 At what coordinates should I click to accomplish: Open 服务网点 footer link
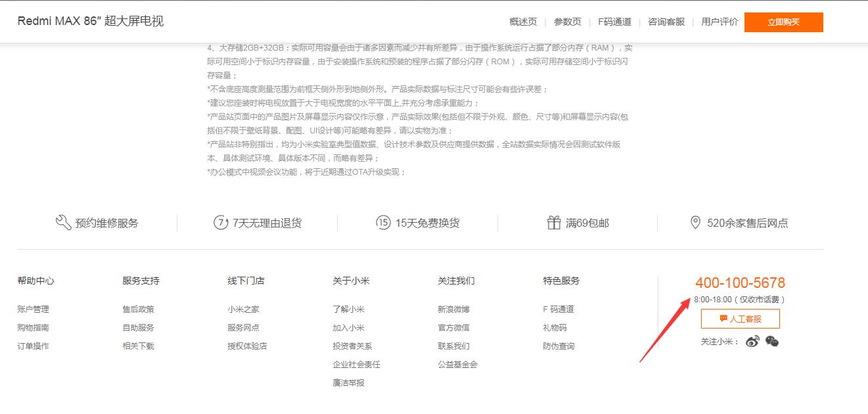coord(244,327)
